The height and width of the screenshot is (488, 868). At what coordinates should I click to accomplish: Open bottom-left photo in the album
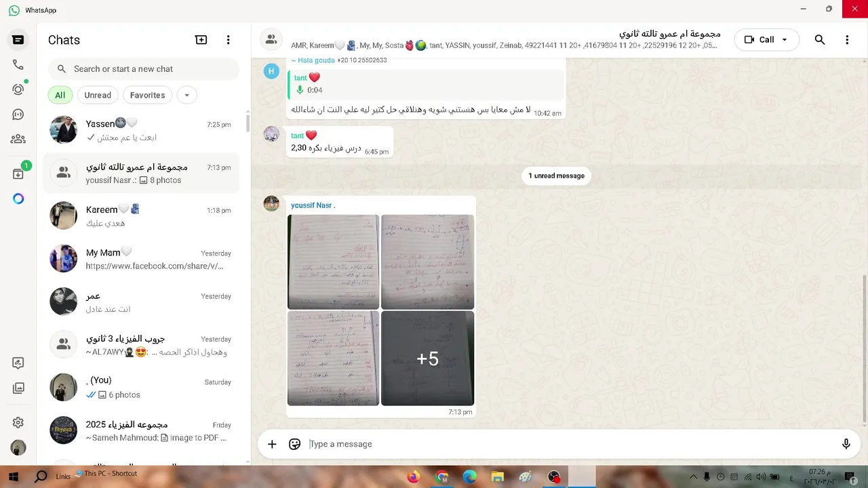pos(333,358)
